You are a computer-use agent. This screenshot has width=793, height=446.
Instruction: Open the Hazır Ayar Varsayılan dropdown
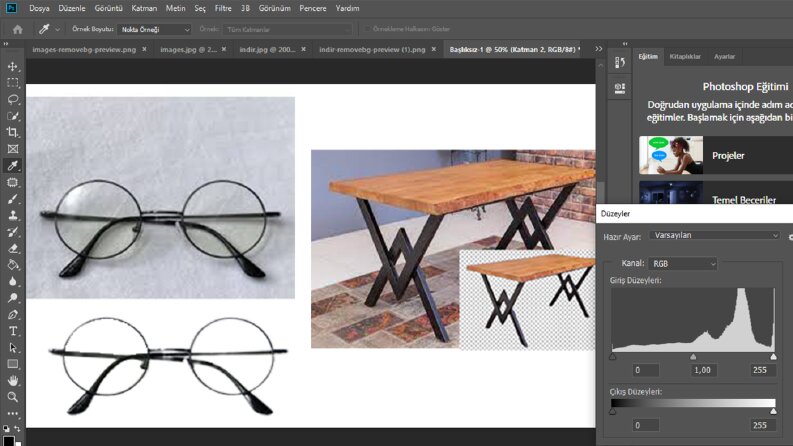point(714,235)
